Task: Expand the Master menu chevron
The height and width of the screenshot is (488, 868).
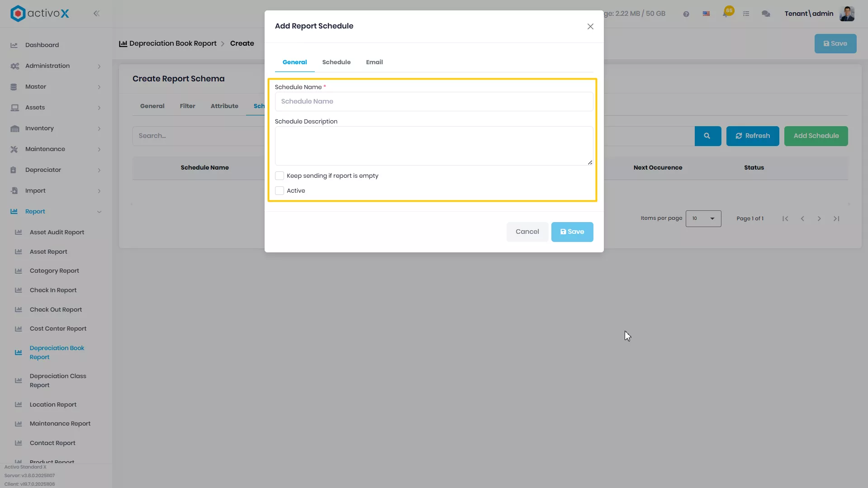Action: click(99, 87)
